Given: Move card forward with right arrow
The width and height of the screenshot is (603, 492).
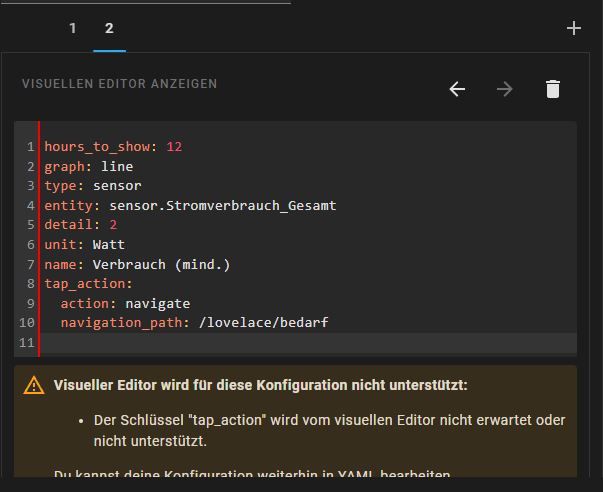Looking at the screenshot, I should [x=505, y=89].
